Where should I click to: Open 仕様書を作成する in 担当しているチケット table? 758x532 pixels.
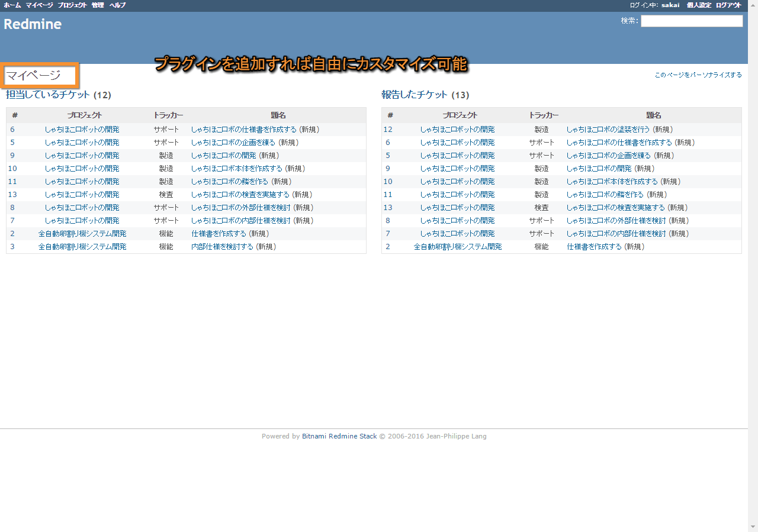tap(219, 234)
